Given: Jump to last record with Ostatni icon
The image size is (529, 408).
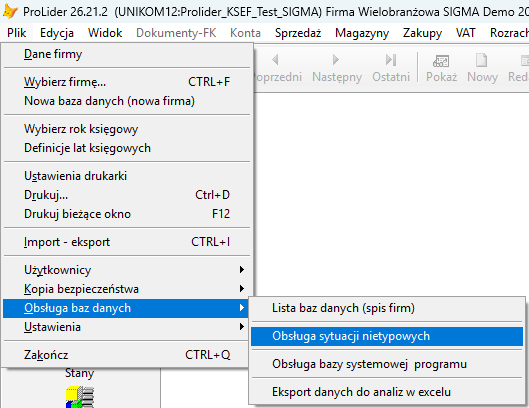Looking at the screenshot, I should pyautogui.click(x=391, y=60).
